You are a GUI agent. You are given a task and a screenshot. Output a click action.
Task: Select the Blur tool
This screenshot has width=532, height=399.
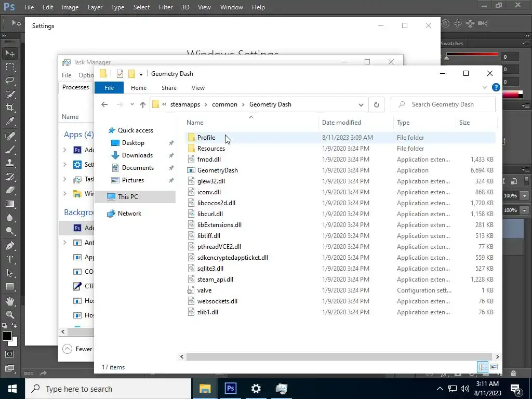click(10, 218)
